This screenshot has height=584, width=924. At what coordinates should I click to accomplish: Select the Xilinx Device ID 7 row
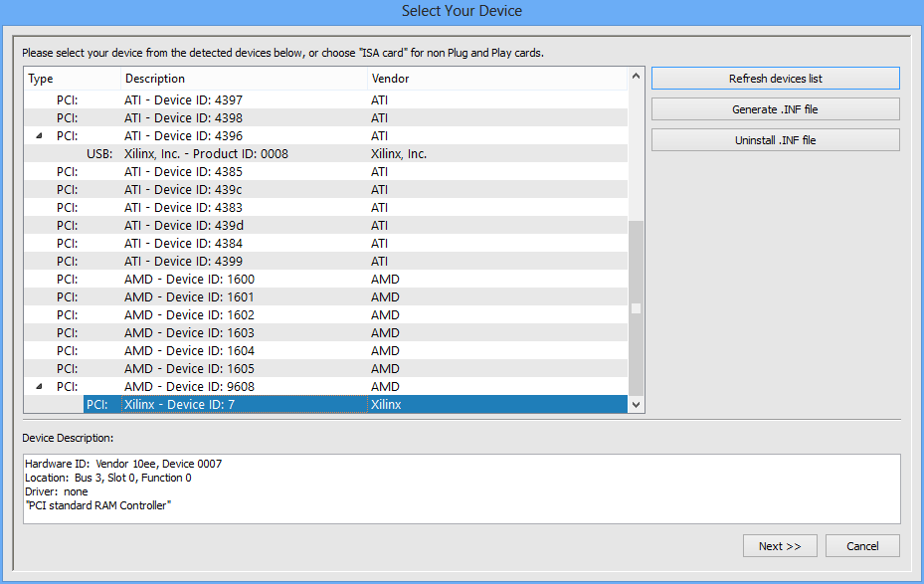[x=179, y=405]
